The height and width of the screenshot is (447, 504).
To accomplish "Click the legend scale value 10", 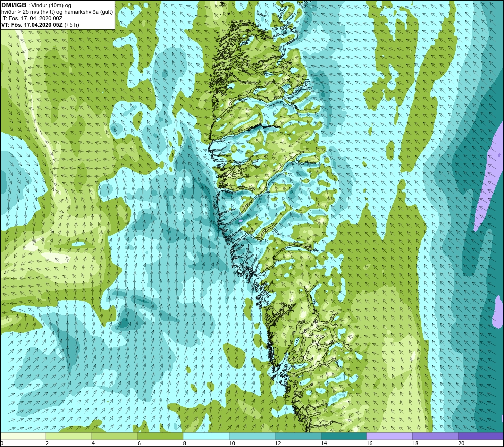I will pos(232,443).
